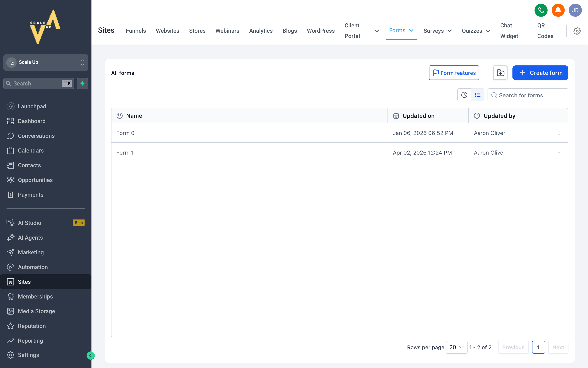
Task: Click the Apr 02, 2026 12:24 PM date
Action: (x=422, y=153)
